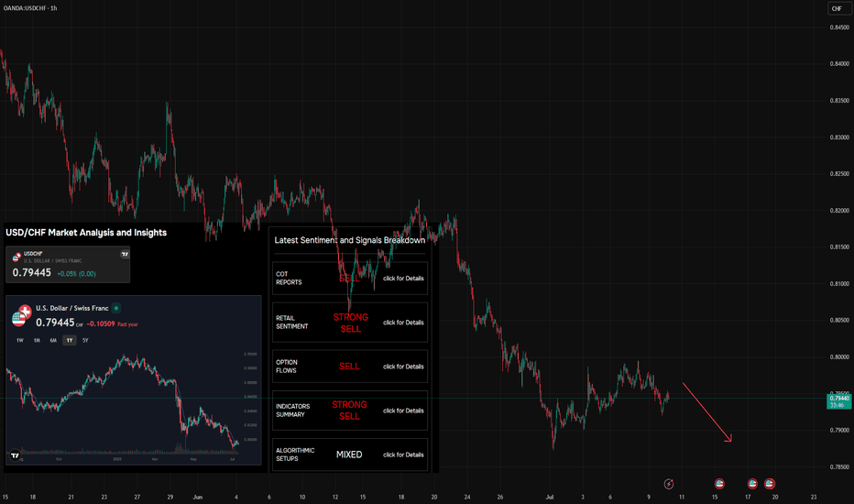
Task: Click green market status dot beside Swiss Franc
Action: point(116,309)
